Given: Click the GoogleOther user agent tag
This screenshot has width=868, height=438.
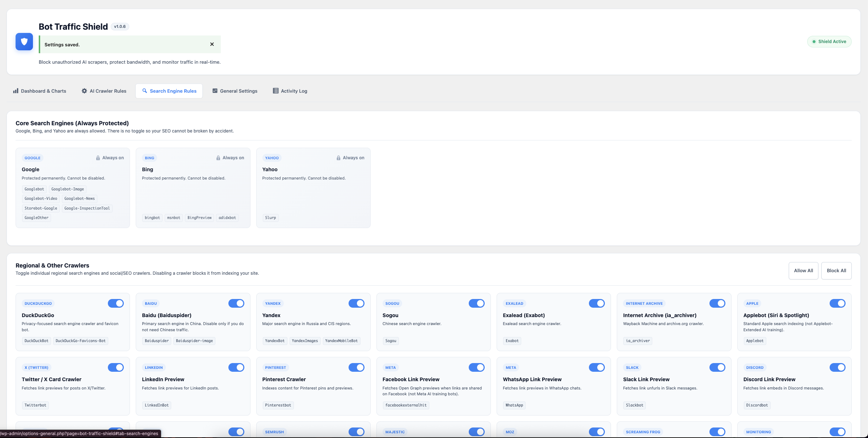Looking at the screenshot, I should (37, 218).
